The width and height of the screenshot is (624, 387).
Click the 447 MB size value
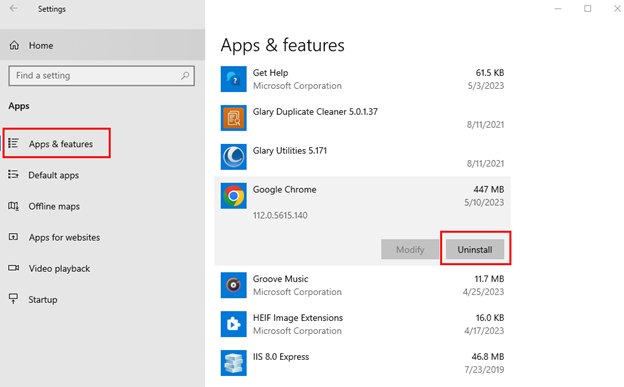[488, 190]
